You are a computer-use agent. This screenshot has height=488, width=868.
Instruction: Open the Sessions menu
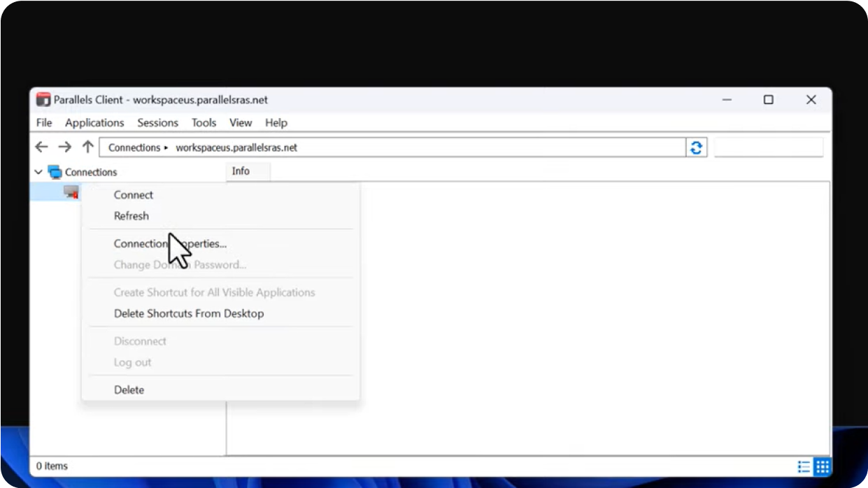tap(157, 122)
